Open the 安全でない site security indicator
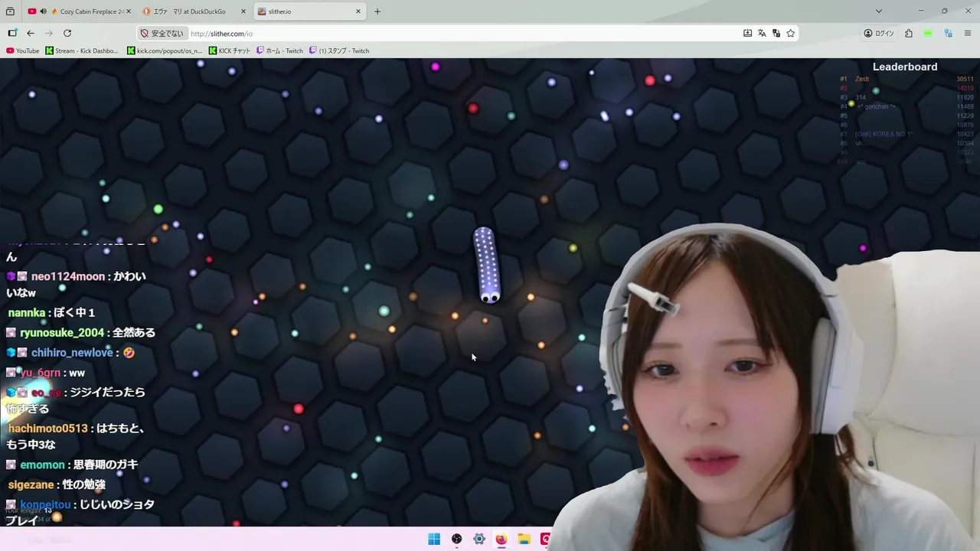Image resolution: width=980 pixels, height=551 pixels. [x=162, y=34]
